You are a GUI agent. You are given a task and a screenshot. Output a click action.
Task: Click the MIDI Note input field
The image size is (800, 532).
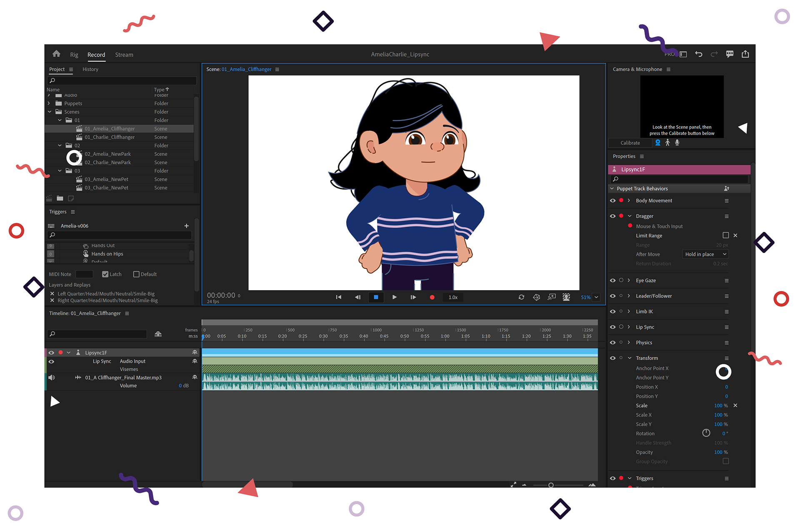pos(84,274)
